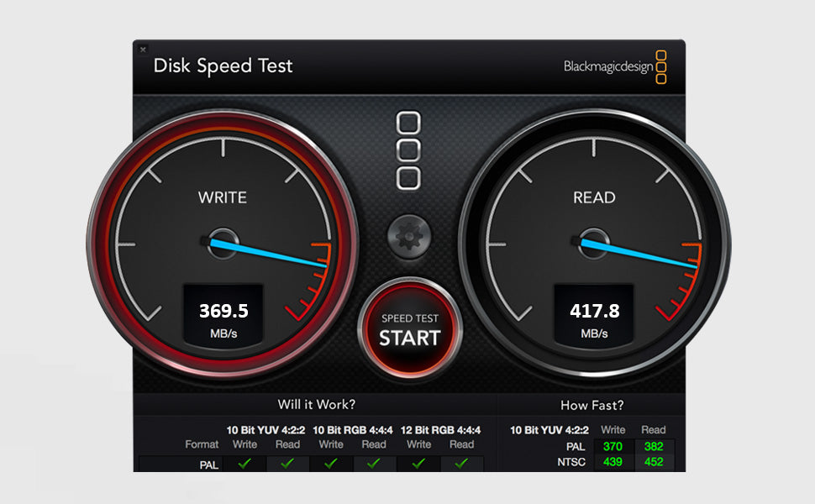Click the WRITE gauge dial label
This screenshot has width=815, height=504.
(x=223, y=198)
